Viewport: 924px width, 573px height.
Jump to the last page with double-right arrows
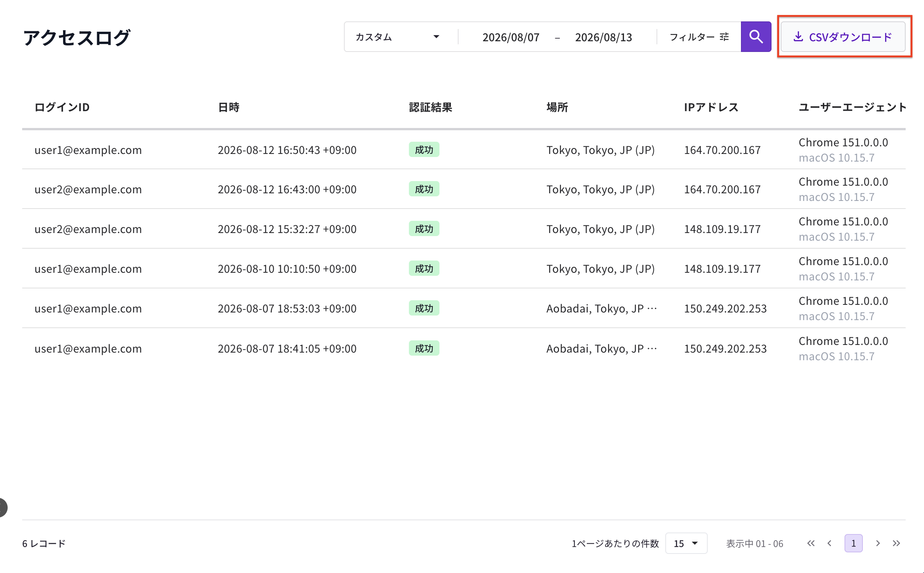[896, 543]
